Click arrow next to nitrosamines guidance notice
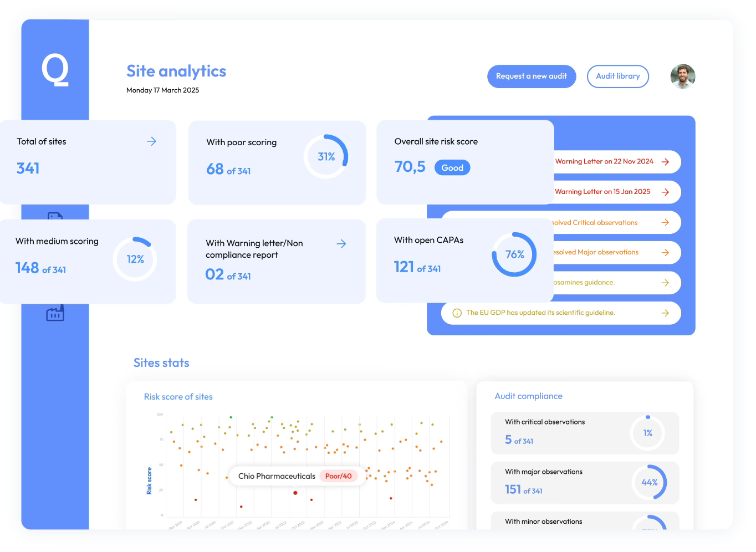This screenshot has height=552, width=756. pos(665,283)
